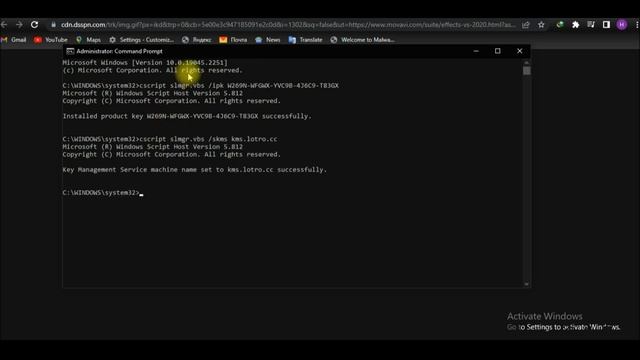Go forward using the browser forward arrow
Image resolution: width=640 pixels, height=360 pixels.
click(x=19, y=25)
